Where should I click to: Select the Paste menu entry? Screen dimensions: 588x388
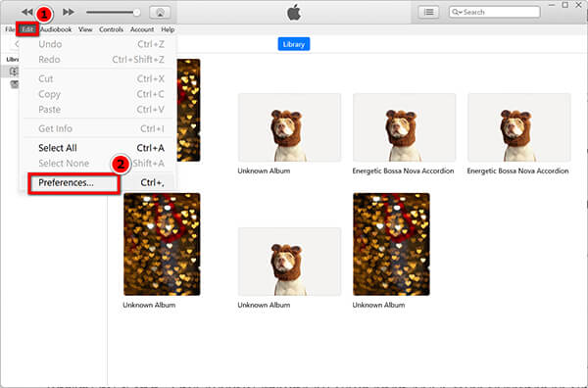(x=98, y=110)
